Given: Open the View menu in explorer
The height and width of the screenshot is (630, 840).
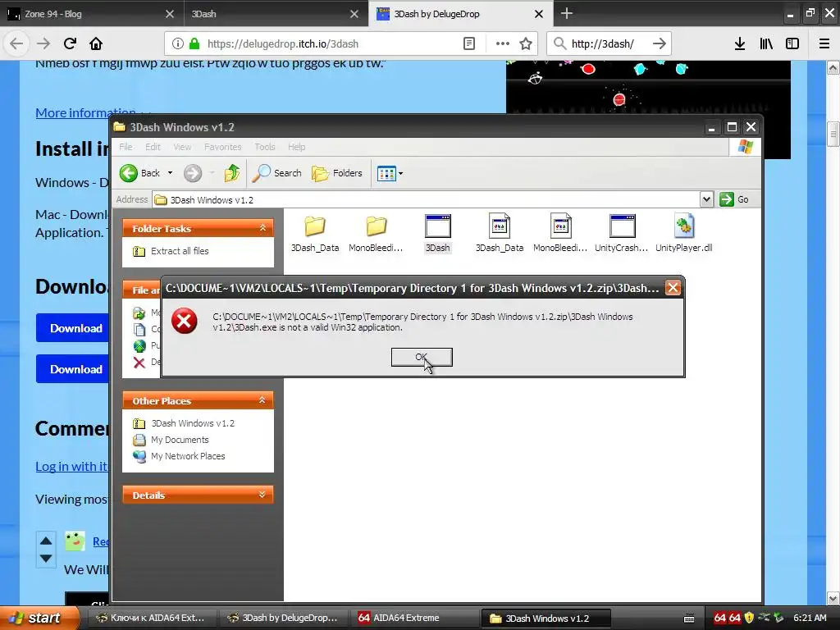Looking at the screenshot, I should pyautogui.click(x=182, y=147).
